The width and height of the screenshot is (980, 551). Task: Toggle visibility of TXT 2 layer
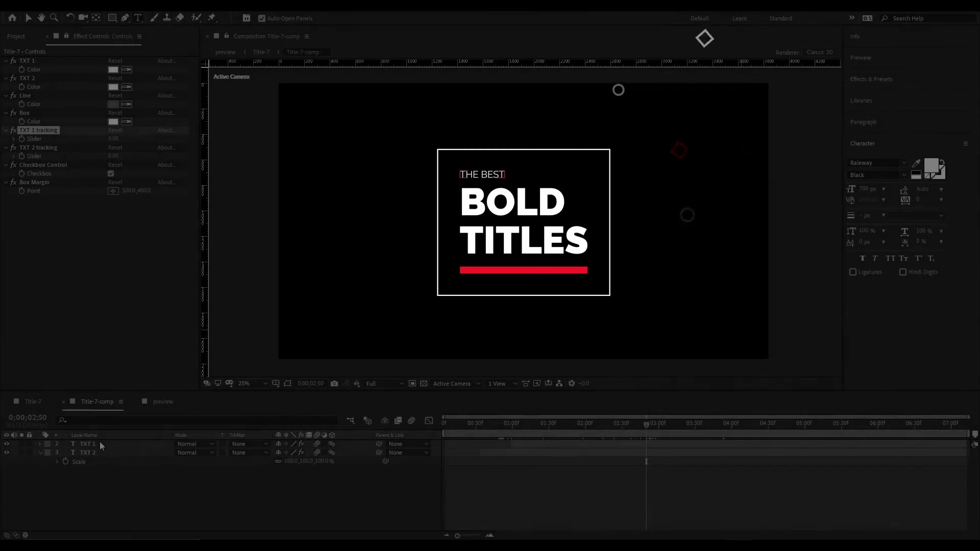pyautogui.click(x=6, y=452)
